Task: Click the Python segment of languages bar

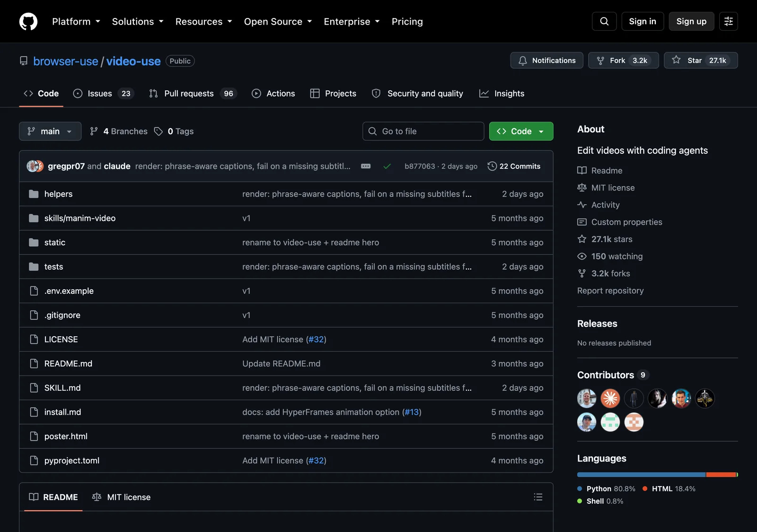Action: pos(641,475)
